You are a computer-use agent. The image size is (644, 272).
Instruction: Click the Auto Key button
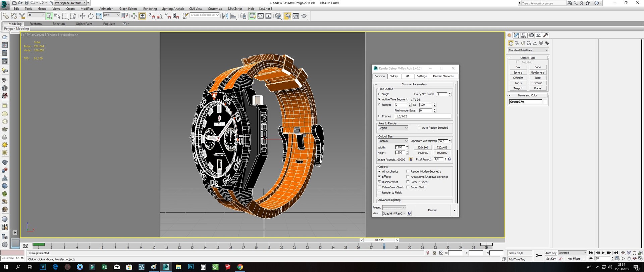click(x=551, y=253)
